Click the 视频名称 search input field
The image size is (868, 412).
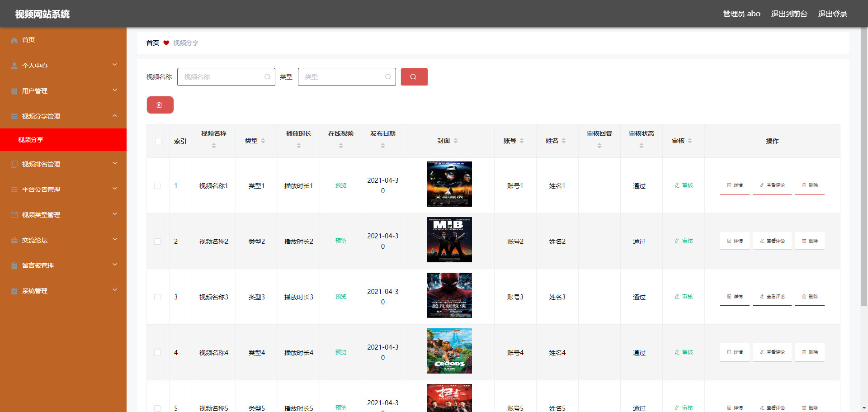(226, 77)
